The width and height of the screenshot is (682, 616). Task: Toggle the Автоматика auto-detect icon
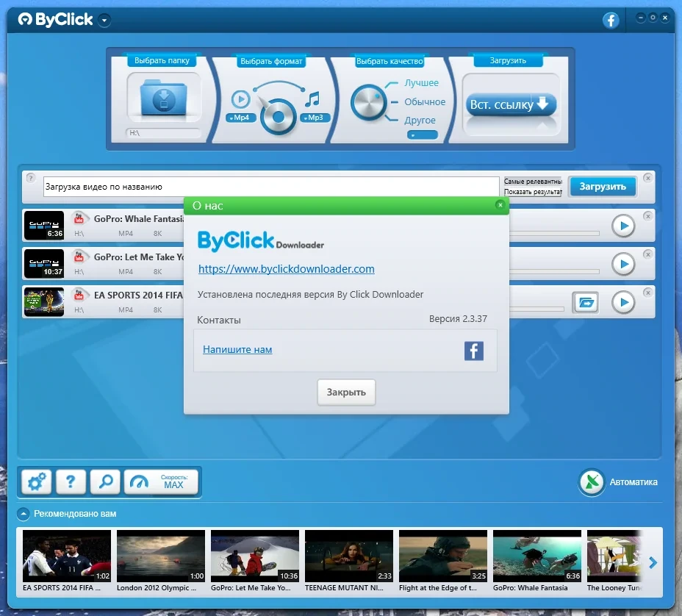[592, 482]
